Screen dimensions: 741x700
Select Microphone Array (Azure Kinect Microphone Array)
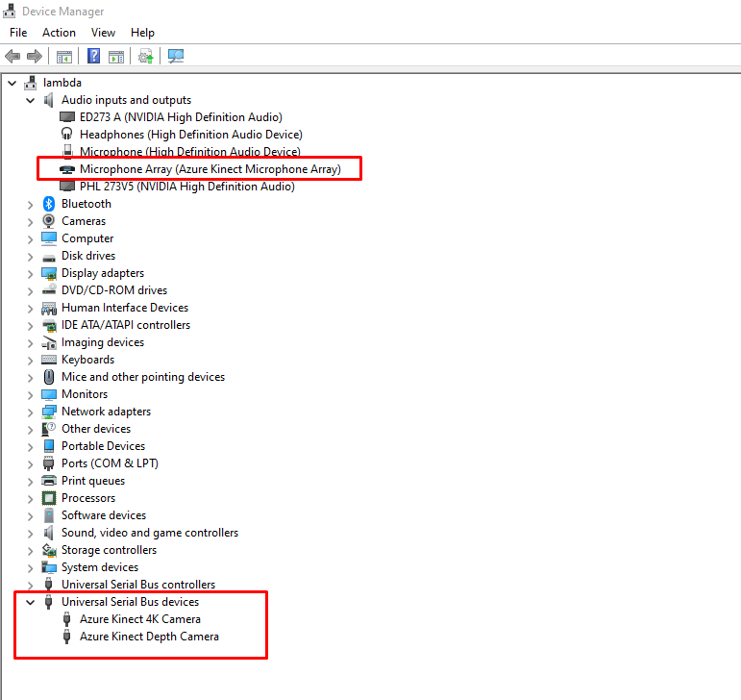pyautogui.click(x=210, y=169)
